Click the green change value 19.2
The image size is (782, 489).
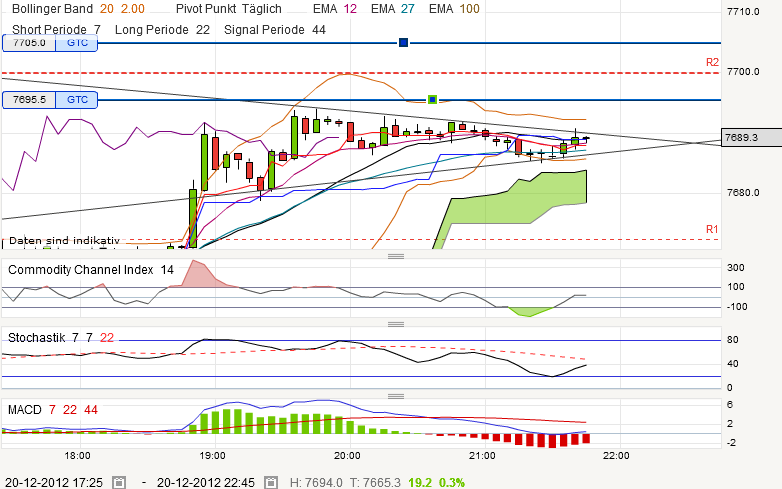pyautogui.click(x=419, y=483)
